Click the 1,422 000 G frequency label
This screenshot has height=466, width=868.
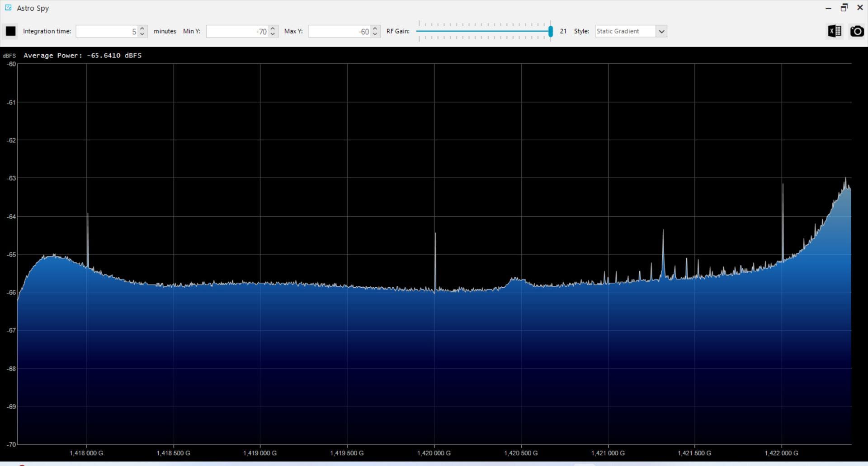(781, 453)
